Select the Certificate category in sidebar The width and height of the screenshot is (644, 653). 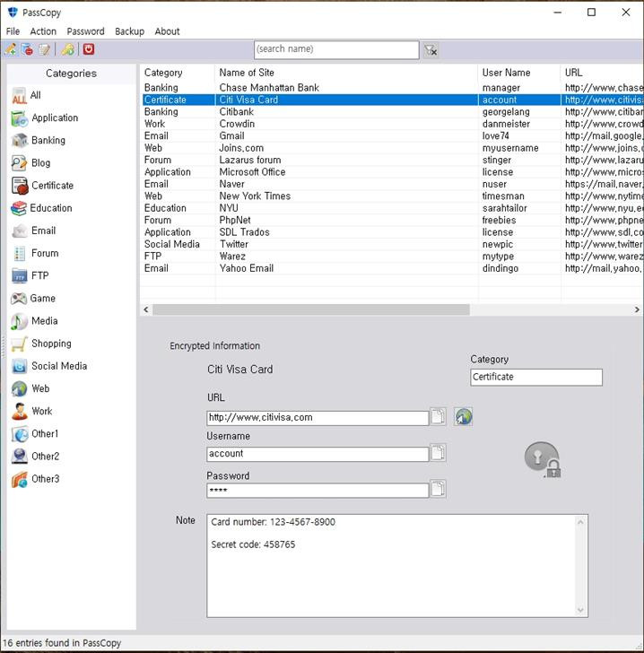click(x=42, y=186)
